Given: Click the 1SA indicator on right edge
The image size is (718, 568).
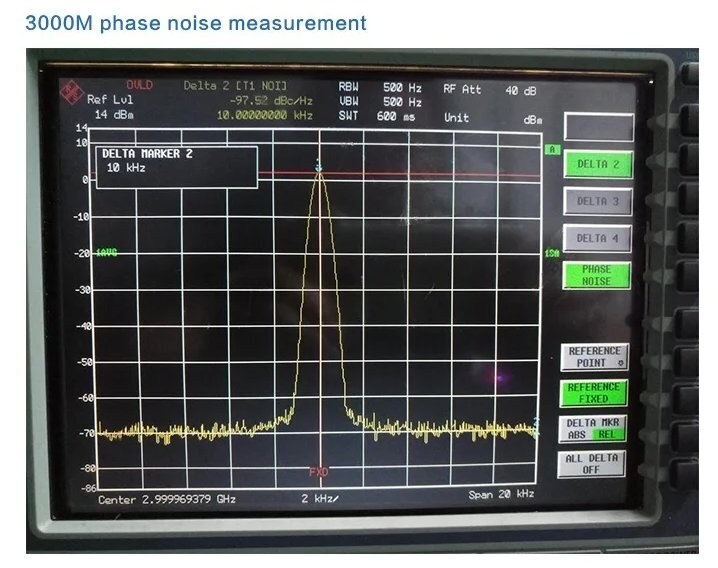Looking at the screenshot, I should (x=550, y=254).
